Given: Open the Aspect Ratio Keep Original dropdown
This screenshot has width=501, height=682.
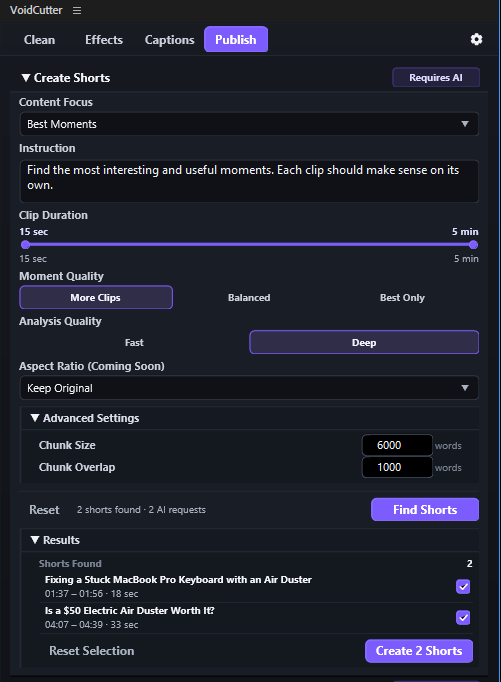Looking at the screenshot, I should 249,388.
